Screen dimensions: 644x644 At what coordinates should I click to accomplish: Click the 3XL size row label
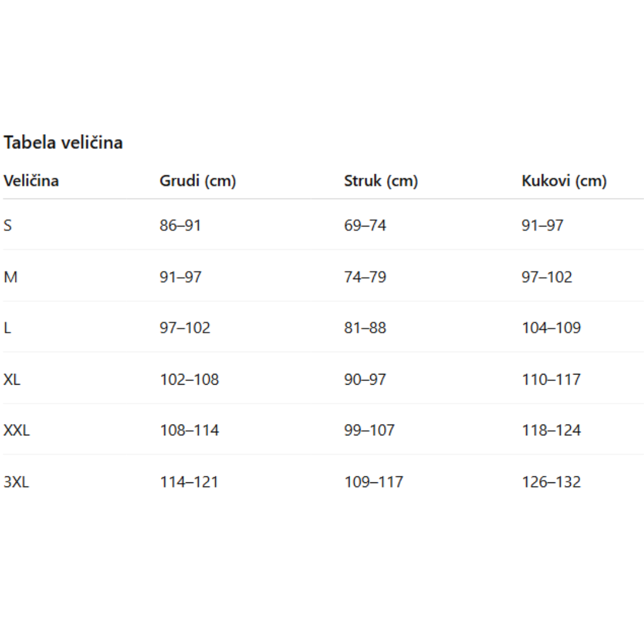[16, 482]
